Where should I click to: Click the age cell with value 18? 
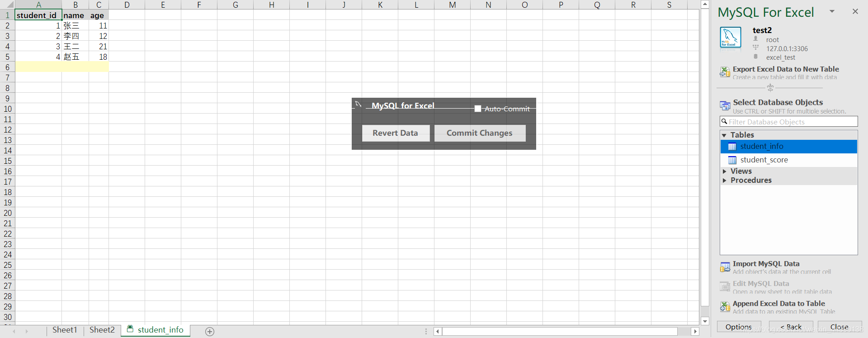pos(99,57)
